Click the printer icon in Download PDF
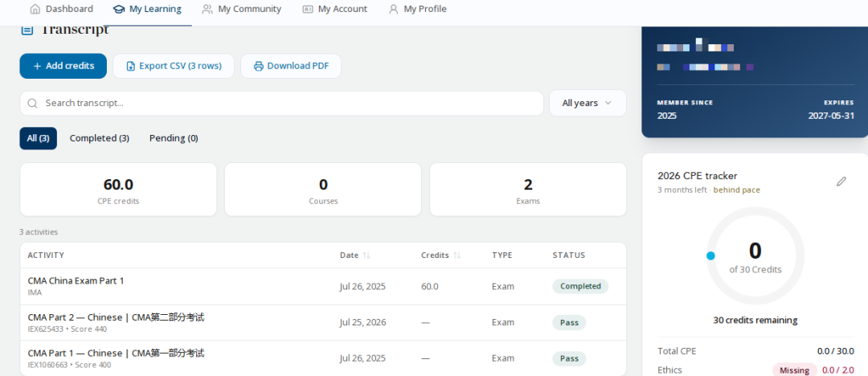Screen dimensions: 868x376 click(x=259, y=66)
